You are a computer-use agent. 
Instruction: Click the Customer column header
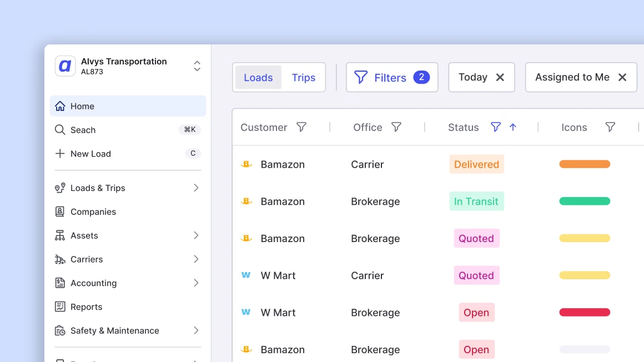(x=264, y=127)
